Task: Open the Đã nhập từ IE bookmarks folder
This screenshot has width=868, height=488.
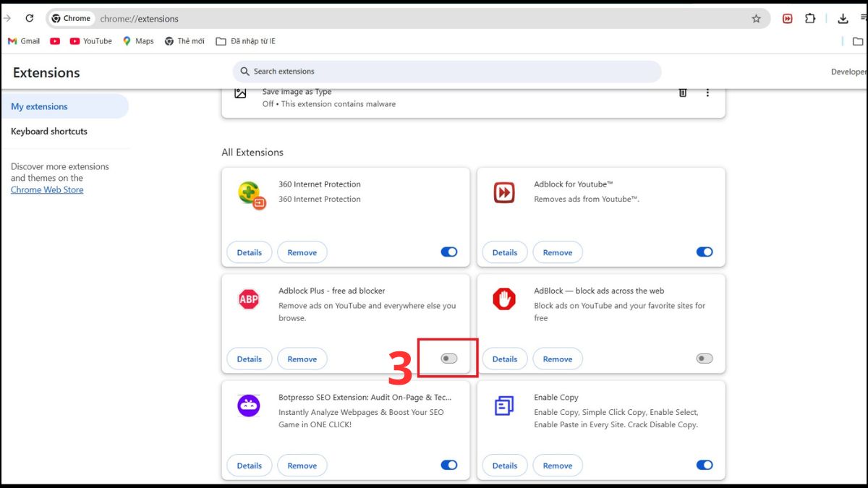Action: 246,41
